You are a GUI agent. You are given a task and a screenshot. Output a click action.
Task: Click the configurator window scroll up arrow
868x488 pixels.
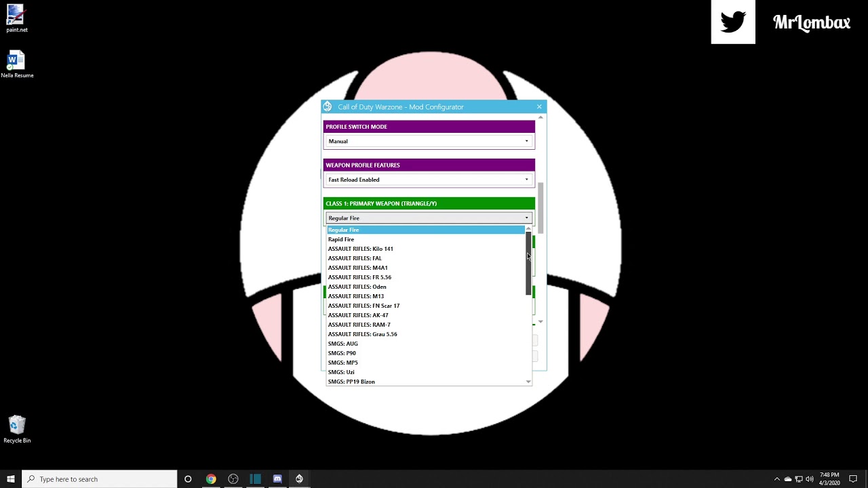540,118
